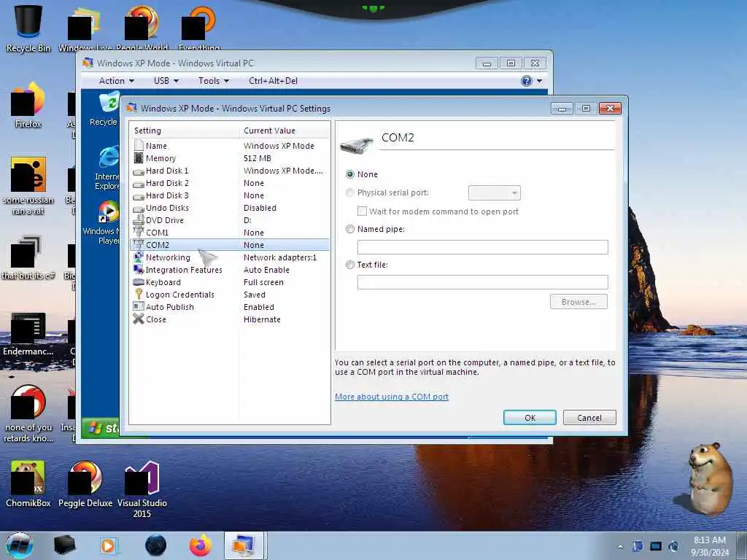Image resolution: width=747 pixels, height=560 pixels.
Task: Open the Recycle Bin desktop icon
Action: (x=28, y=28)
